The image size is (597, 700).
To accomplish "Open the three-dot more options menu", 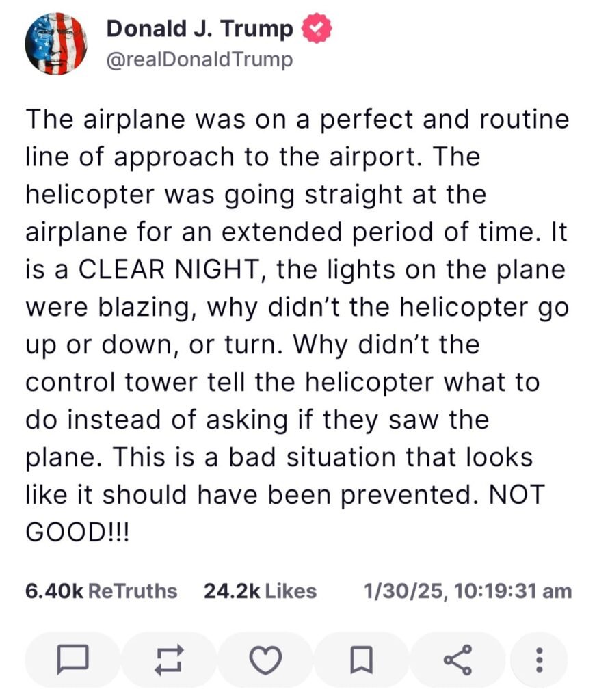I will click(539, 660).
